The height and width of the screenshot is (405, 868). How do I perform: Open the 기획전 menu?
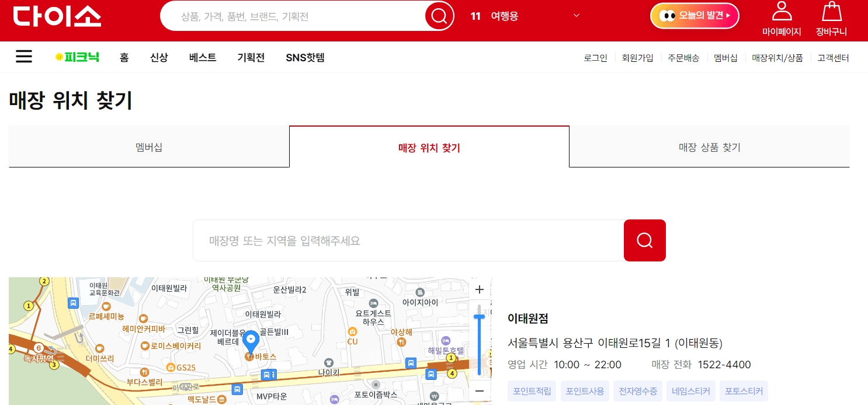pos(251,57)
